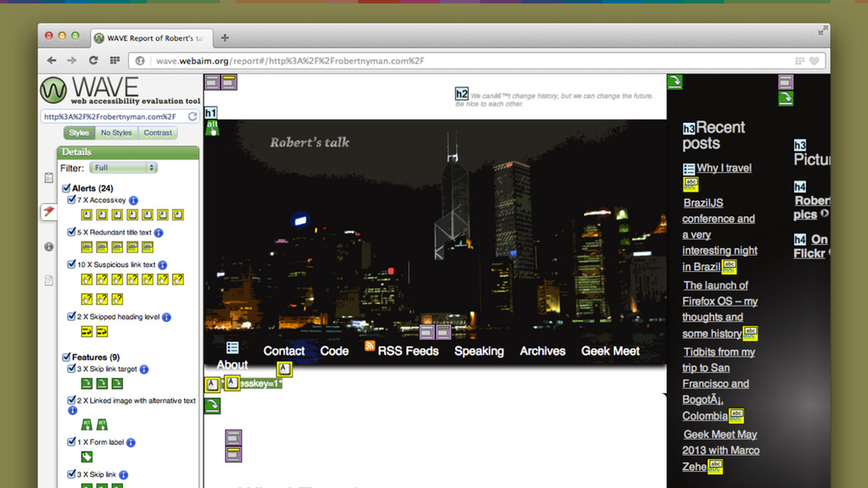Show info for Suspicious link text

[x=162, y=265]
